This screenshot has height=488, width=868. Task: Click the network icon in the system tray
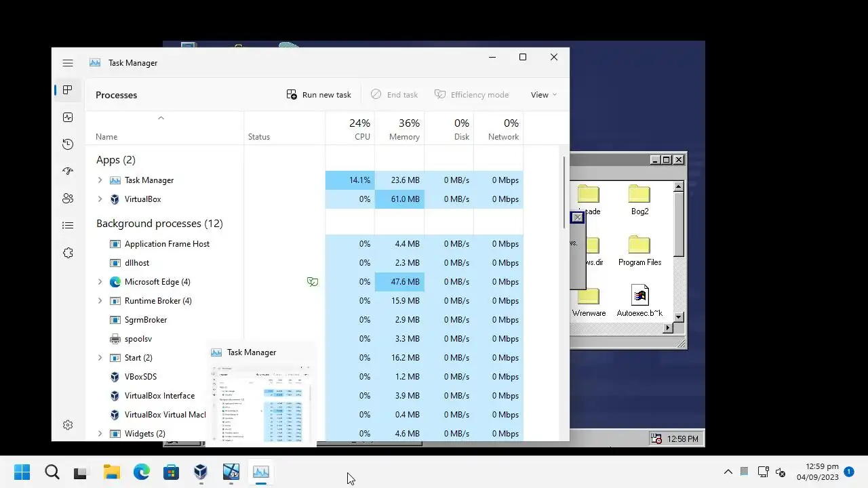pyautogui.click(x=763, y=472)
